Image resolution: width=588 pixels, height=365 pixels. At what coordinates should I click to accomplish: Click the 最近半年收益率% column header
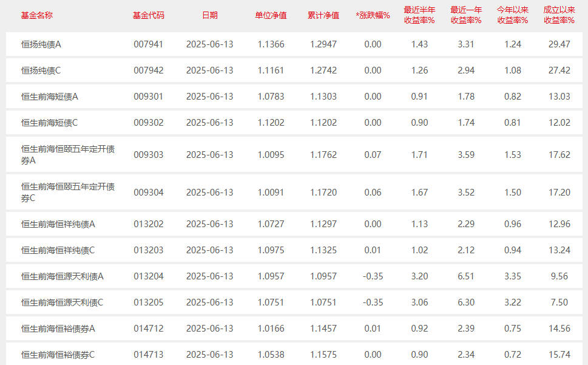(x=419, y=15)
